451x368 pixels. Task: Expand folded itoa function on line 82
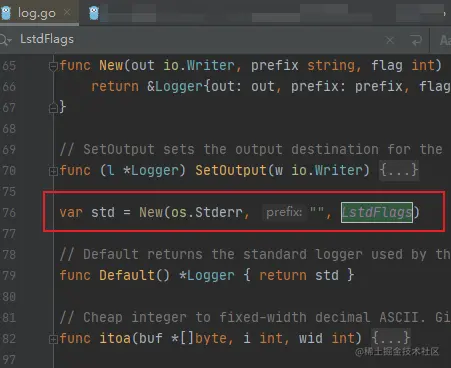(x=53, y=339)
